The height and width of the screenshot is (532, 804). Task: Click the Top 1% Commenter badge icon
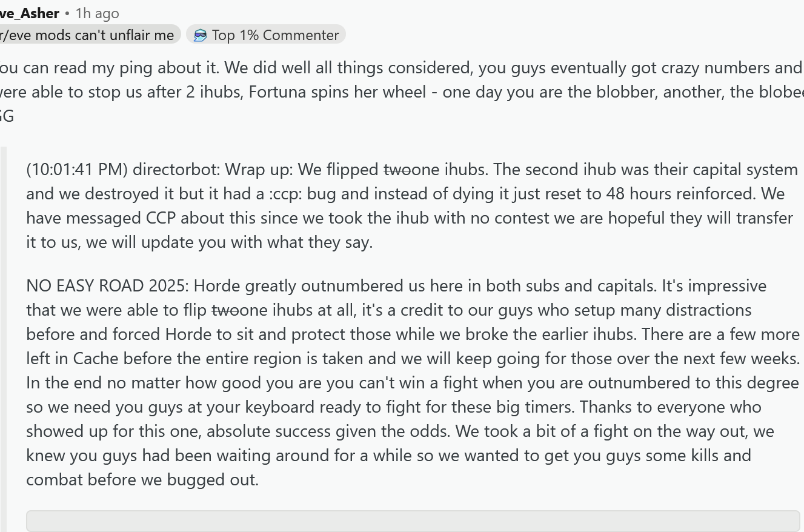pyautogui.click(x=200, y=35)
